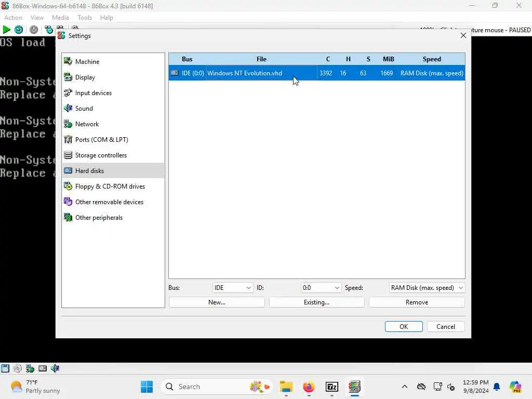Open the Action menu
Image resolution: width=532 pixels, height=399 pixels.
13,18
